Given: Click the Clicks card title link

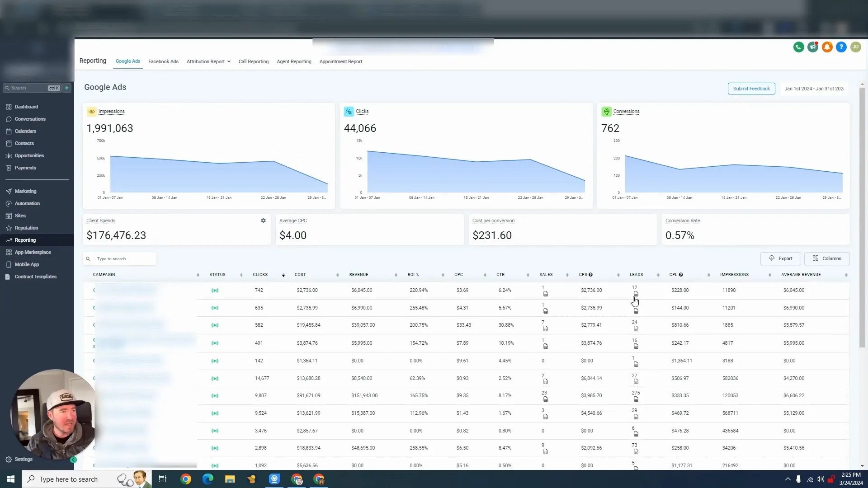Looking at the screenshot, I should tap(362, 111).
